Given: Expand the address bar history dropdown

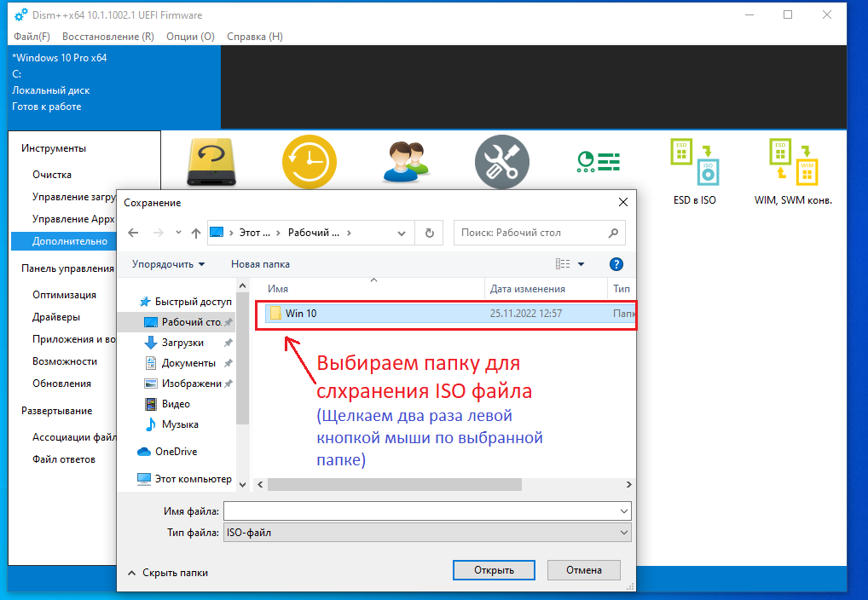Looking at the screenshot, I should coord(402,233).
